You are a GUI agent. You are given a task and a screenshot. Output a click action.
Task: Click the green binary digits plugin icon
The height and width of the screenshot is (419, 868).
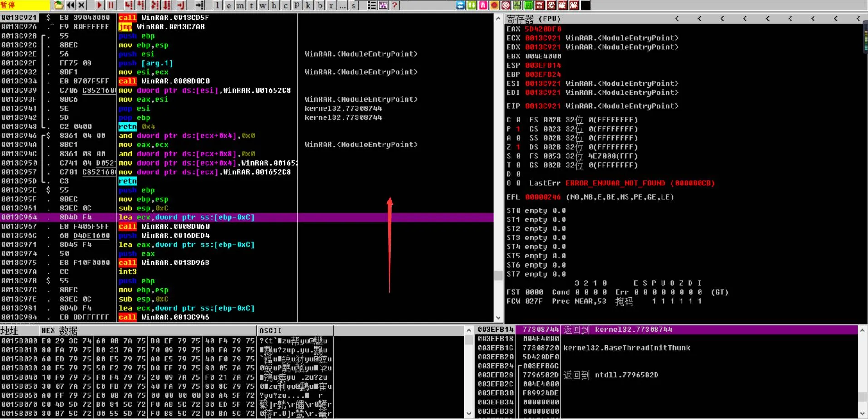coord(517,5)
